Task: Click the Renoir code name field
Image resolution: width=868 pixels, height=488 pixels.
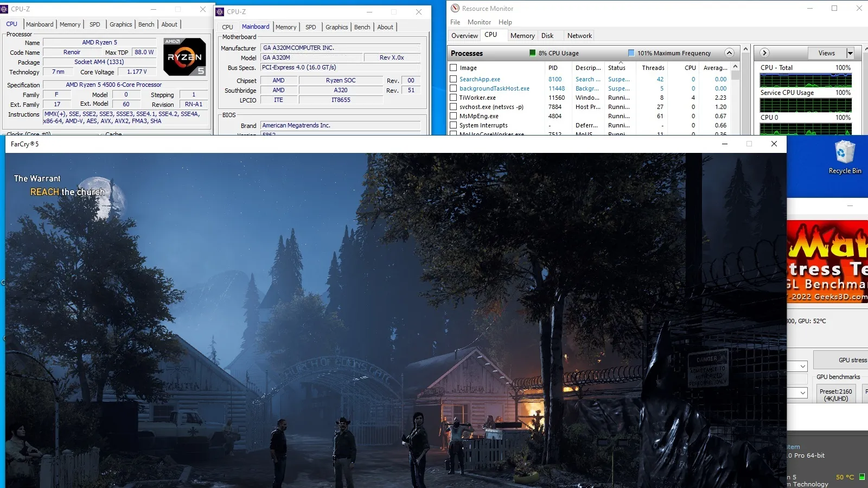Action: pos(72,52)
